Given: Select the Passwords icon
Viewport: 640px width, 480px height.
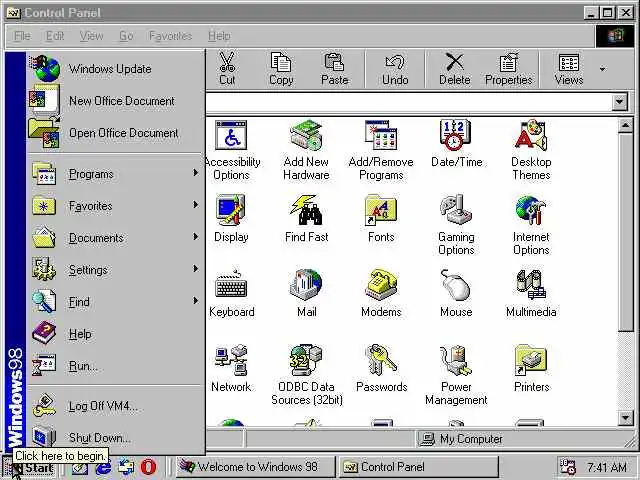Looking at the screenshot, I should 382,368.
